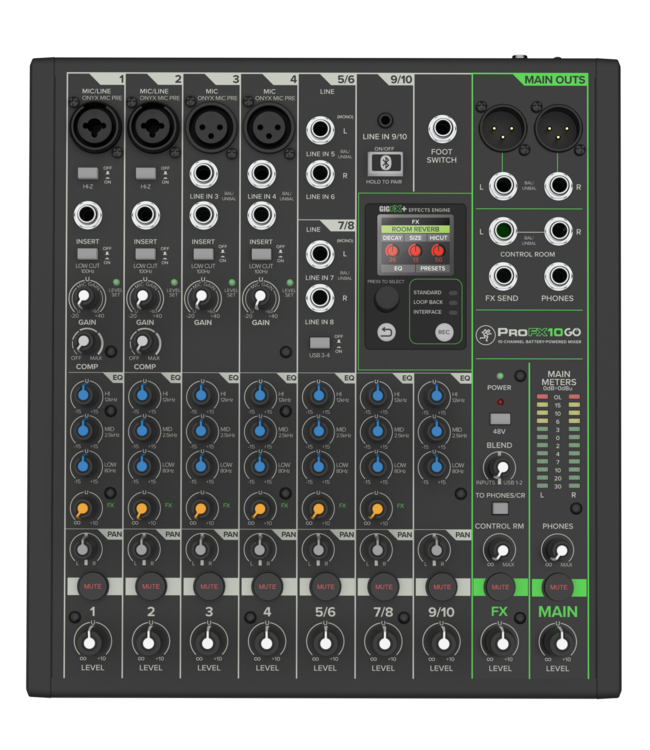Toggle the 48V phantom power switch

click(x=500, y=419)
